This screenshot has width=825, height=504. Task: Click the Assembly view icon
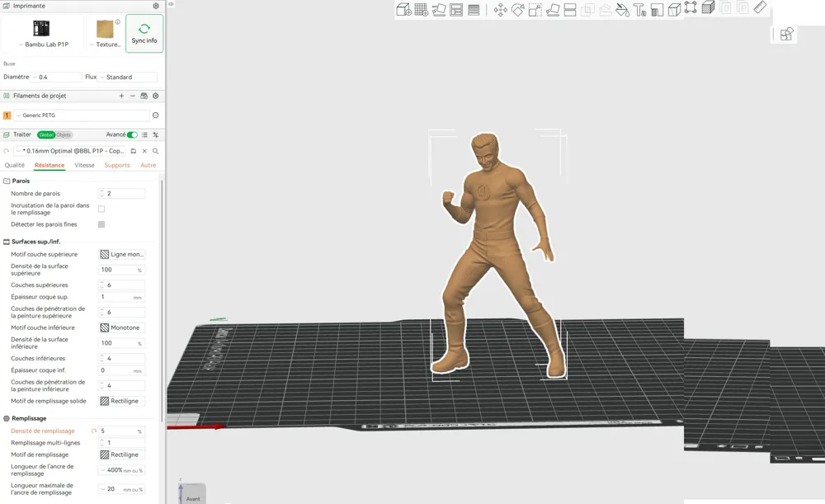pos(786,34)
